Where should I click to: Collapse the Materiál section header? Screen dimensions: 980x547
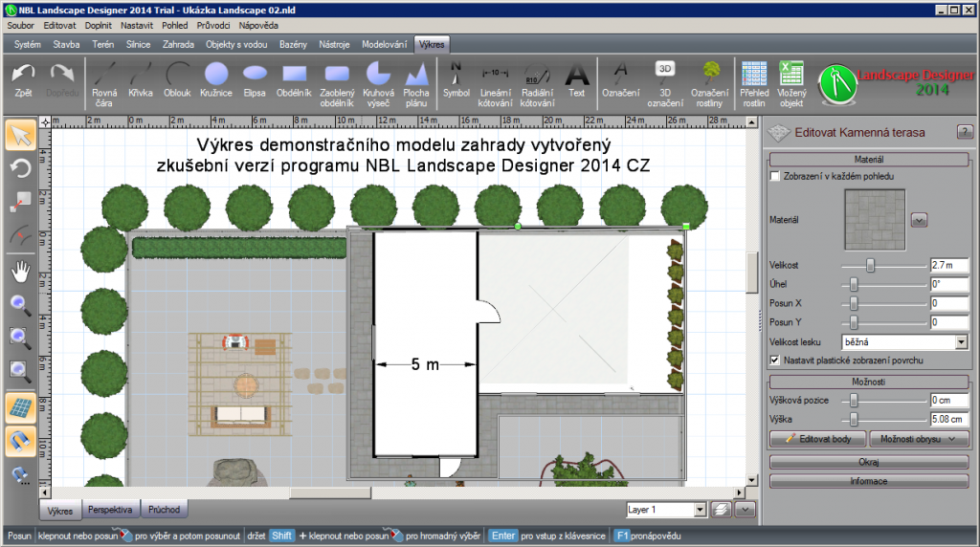click(x=869, y=160)
